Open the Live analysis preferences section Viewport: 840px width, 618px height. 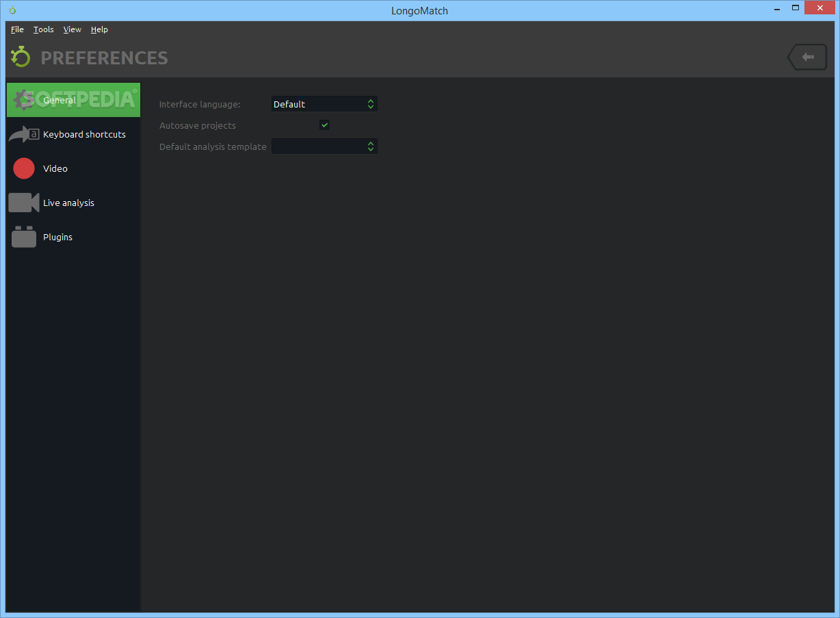[73, 203]
